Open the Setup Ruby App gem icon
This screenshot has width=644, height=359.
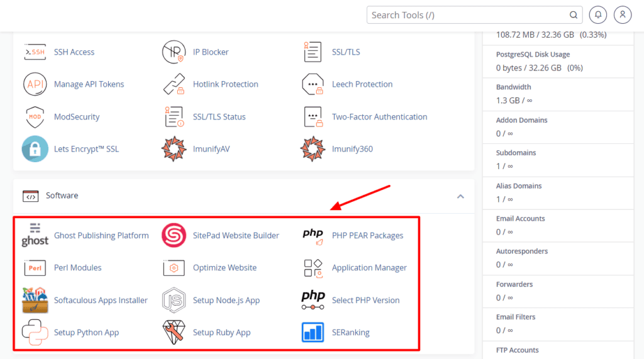(174, 333)
